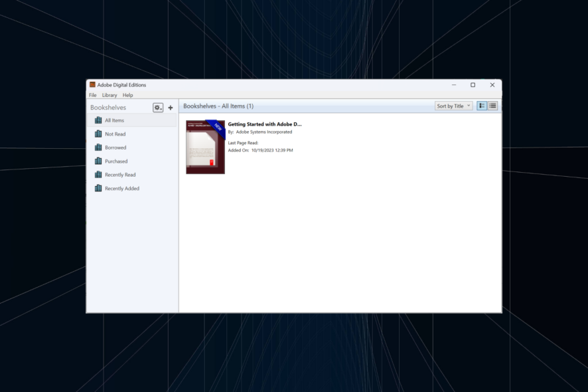Click the Added On date '10/19/2023 12:39 PM'
Viewport: 588px width, 392px height.
tap(272, 150)
